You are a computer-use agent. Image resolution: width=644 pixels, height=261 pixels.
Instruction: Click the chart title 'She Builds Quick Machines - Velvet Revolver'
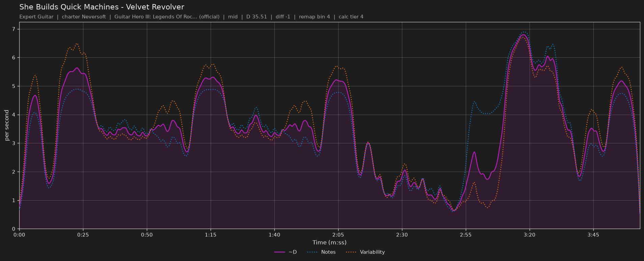coord(102,7)
